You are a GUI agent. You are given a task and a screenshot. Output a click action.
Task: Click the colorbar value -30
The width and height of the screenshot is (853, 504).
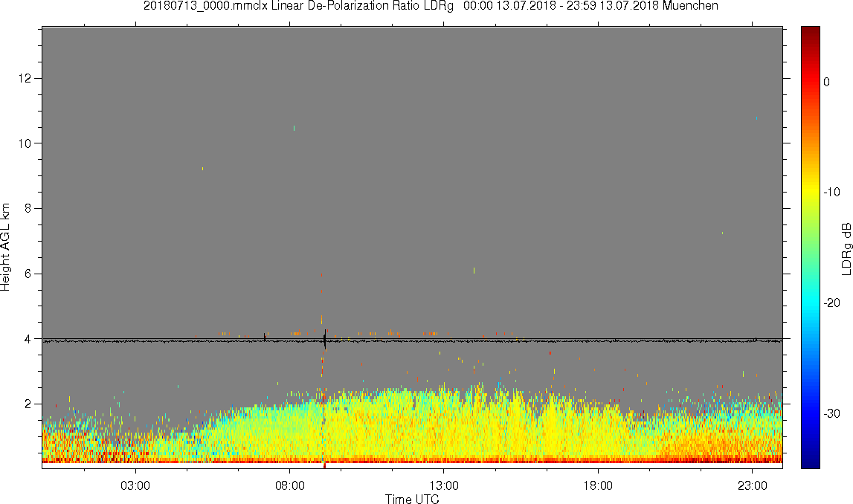point(831,414)
